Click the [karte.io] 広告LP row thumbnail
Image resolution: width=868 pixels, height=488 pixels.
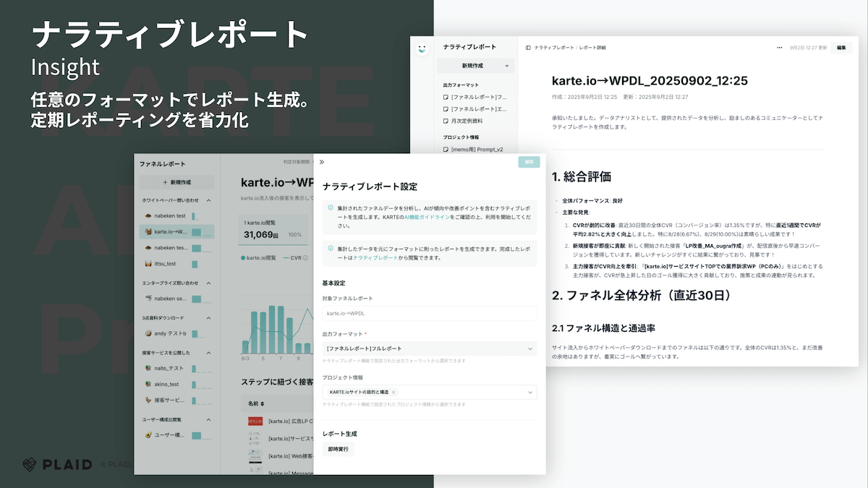tap(255, 421)
